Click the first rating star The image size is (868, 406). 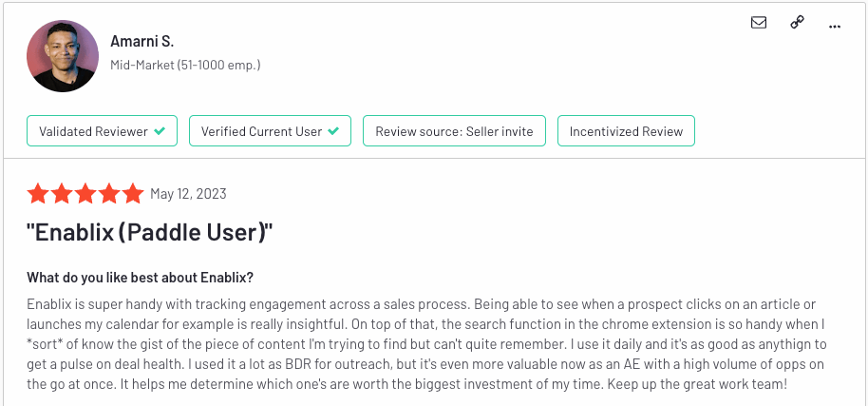click(x=38, y=194)
